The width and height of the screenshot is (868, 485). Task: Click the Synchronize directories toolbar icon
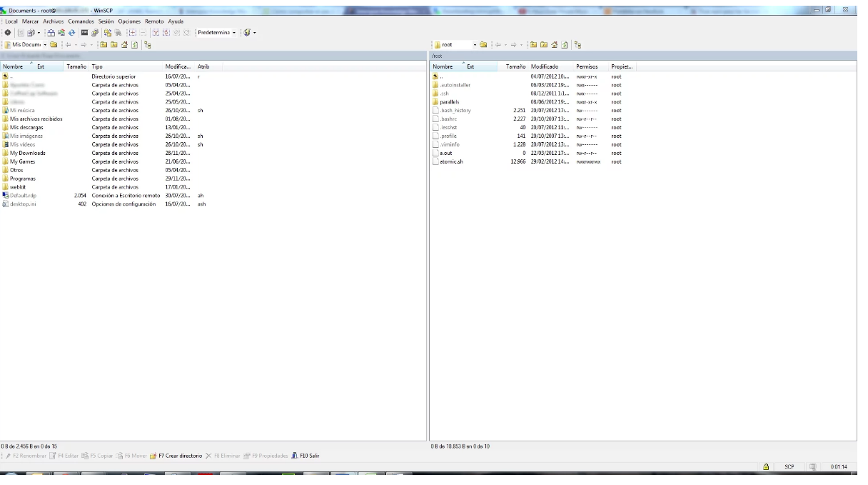click(x=61, y=33)
